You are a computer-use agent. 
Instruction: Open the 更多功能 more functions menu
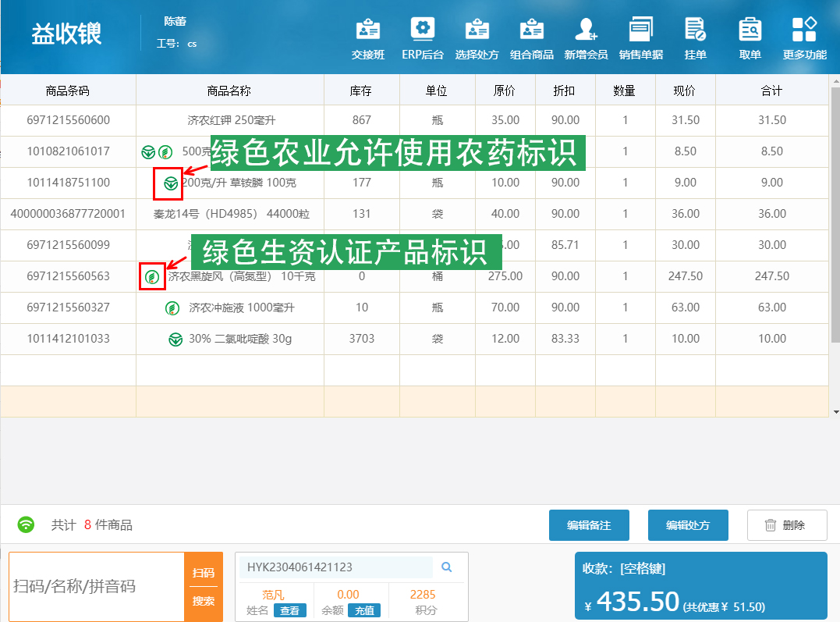[804, 39]
